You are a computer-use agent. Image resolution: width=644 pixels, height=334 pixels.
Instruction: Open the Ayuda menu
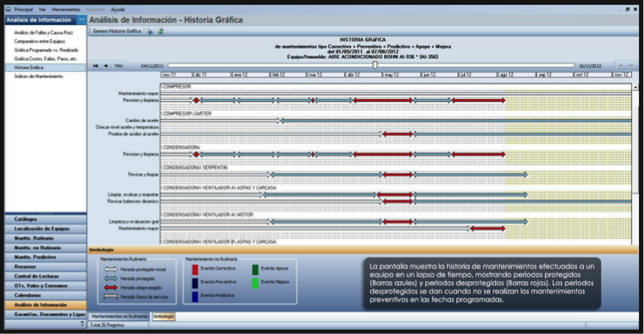point(118,9)
